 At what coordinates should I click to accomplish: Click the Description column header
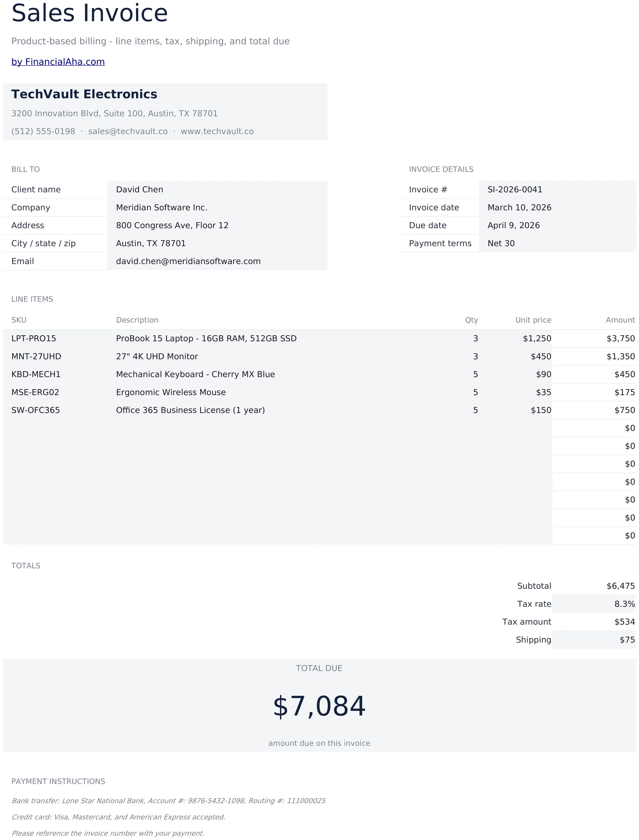pyautogui.click(x=137, y=320)
